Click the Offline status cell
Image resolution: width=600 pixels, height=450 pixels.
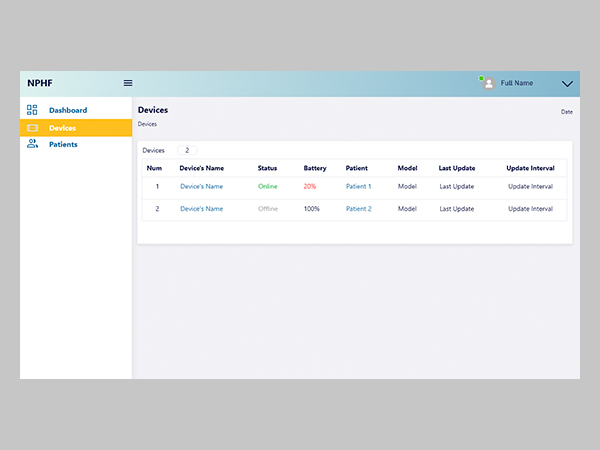(268, 209)
